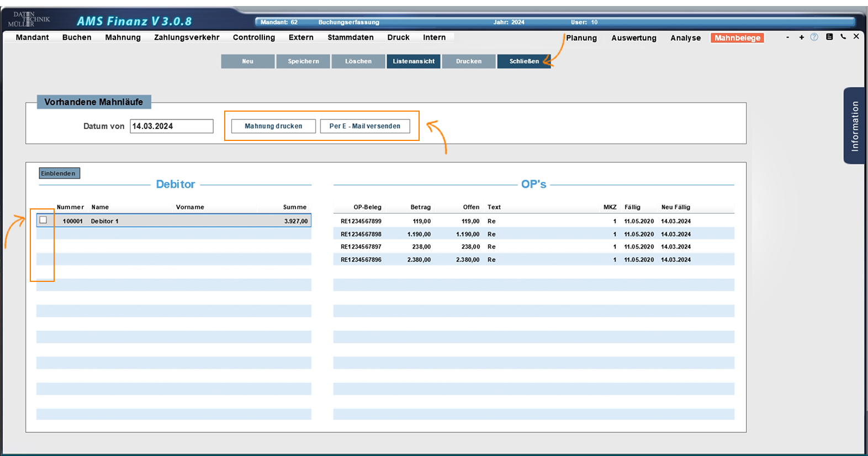Click the Einblenden button
The width and height of the screenshot is (868, 456).
[x=59, y=174]
